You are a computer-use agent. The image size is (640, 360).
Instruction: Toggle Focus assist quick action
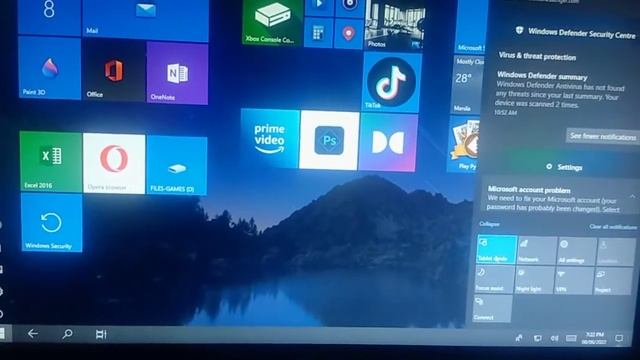(494, 279)
